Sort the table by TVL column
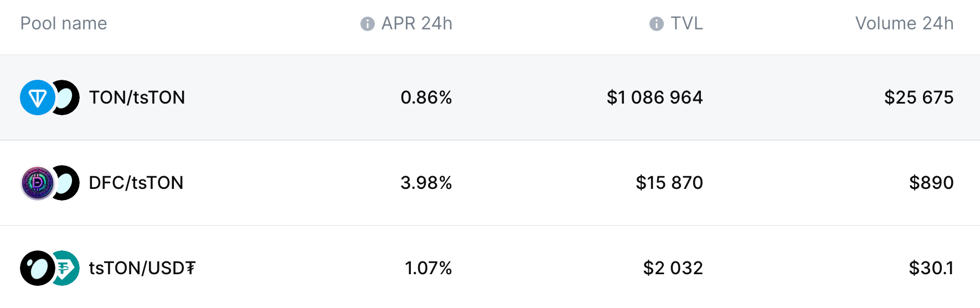The width and height of the screenshot is (980, 308). tap(687, 23)
